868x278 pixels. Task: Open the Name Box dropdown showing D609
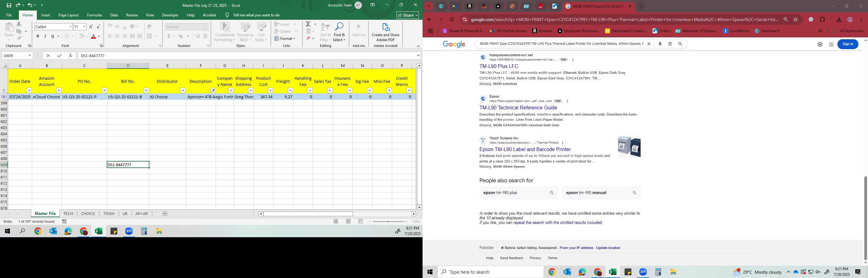pyautogui.click(x=30, y=56)
